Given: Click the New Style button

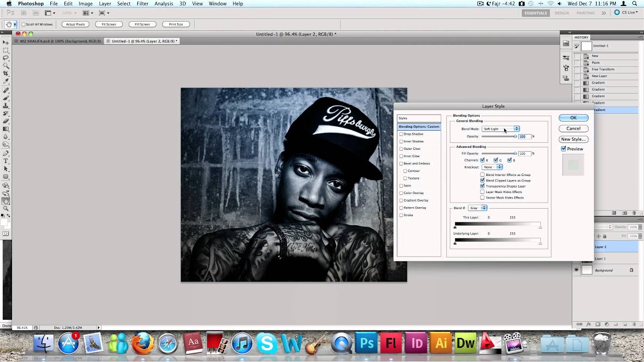Looking at the screenshot, I should point(573,139).
